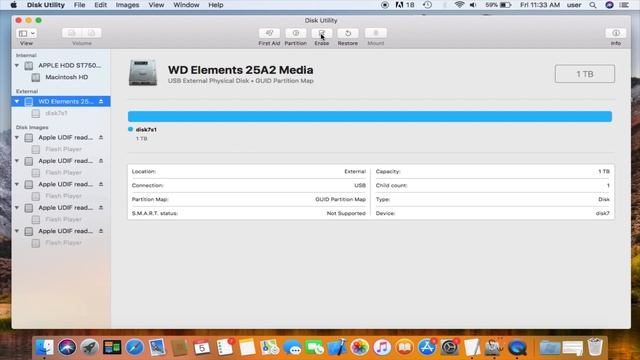640x360 pixels.
Task: Open the File menu
Action: click(x=80, y=5)
